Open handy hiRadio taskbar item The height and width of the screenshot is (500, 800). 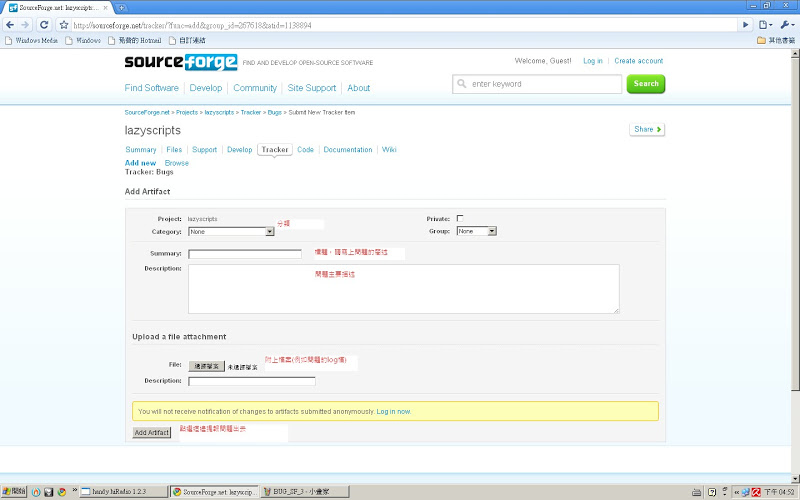[x=124, y=492]
